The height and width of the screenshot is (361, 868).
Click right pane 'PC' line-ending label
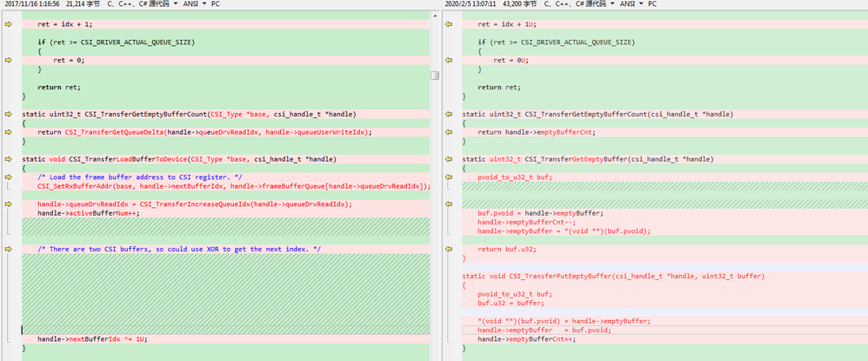[x=652, y=3]
